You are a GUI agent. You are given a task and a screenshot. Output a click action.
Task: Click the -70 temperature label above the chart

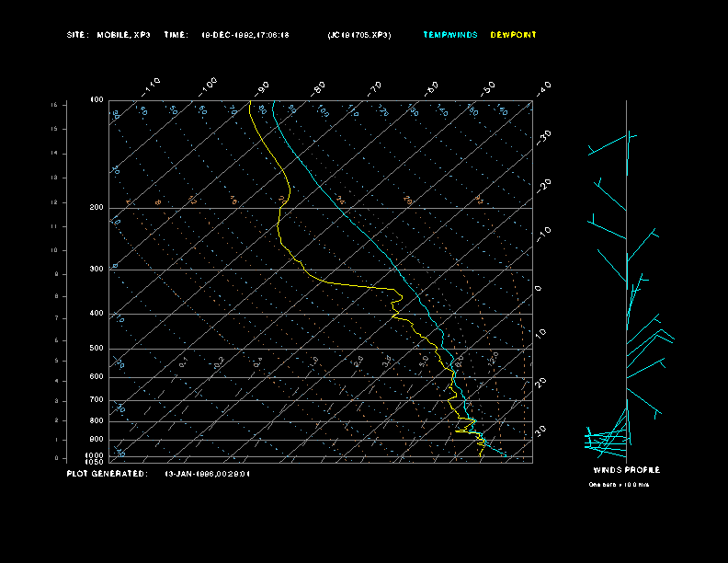point(374,88)
